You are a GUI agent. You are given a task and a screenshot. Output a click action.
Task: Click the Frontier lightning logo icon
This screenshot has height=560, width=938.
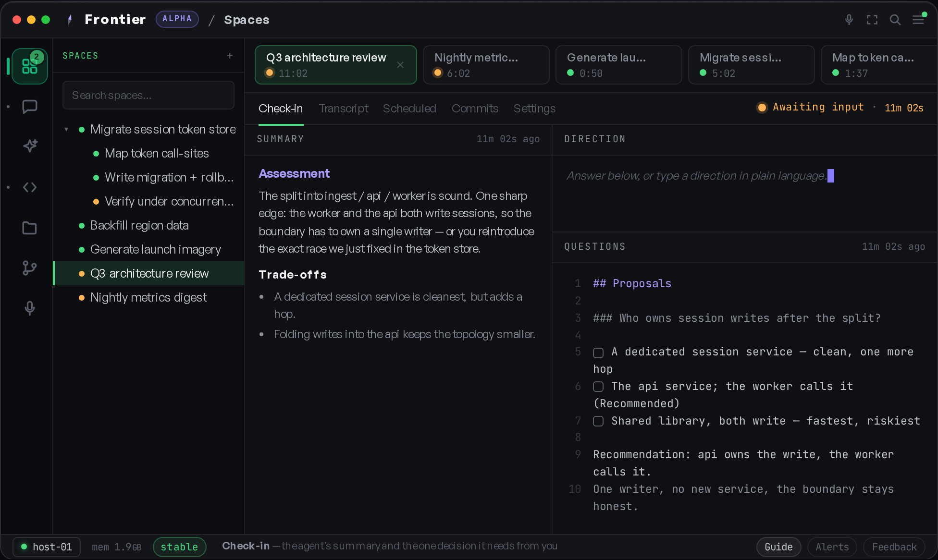click(70, 20)
